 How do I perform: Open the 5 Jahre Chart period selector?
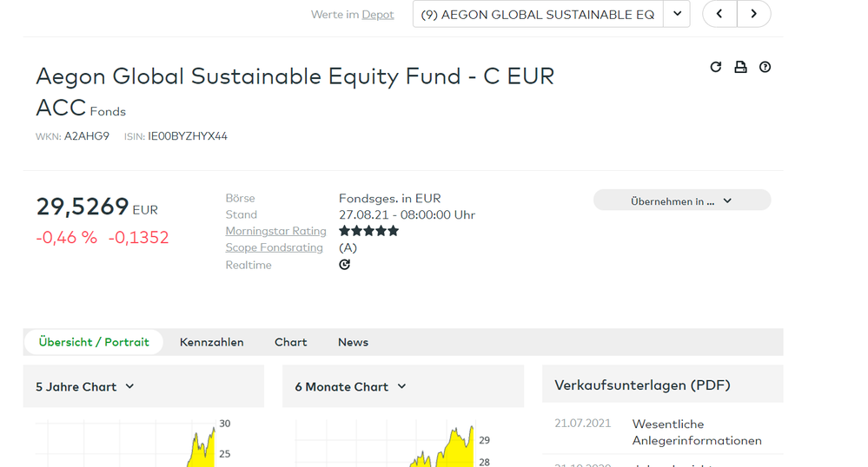tap(85, 386)
